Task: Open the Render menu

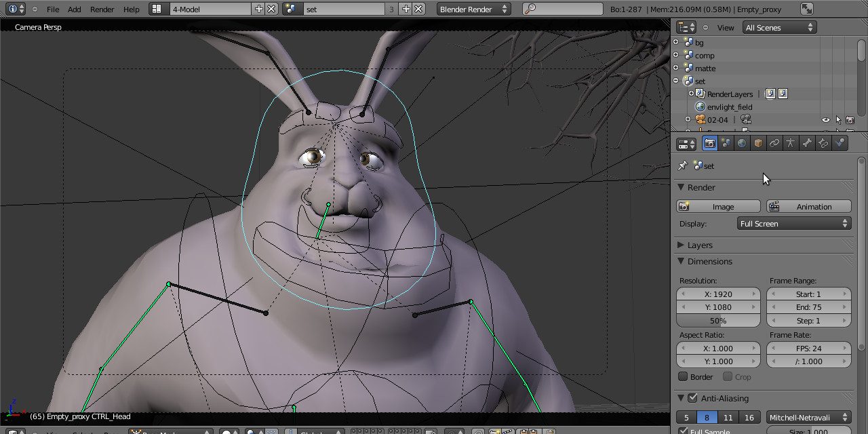Action: tap(102, 9)
